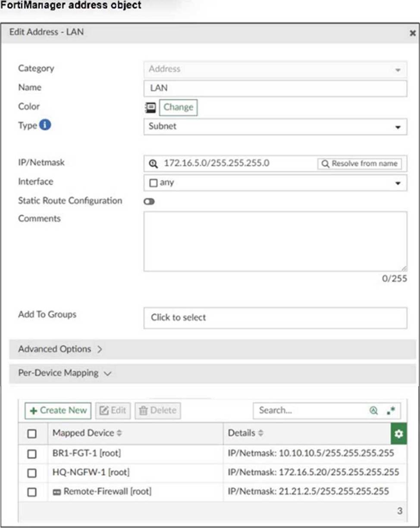Click the address color icon next to Change
The height and width of the screenshot is (528, 420).
point(150,107)
